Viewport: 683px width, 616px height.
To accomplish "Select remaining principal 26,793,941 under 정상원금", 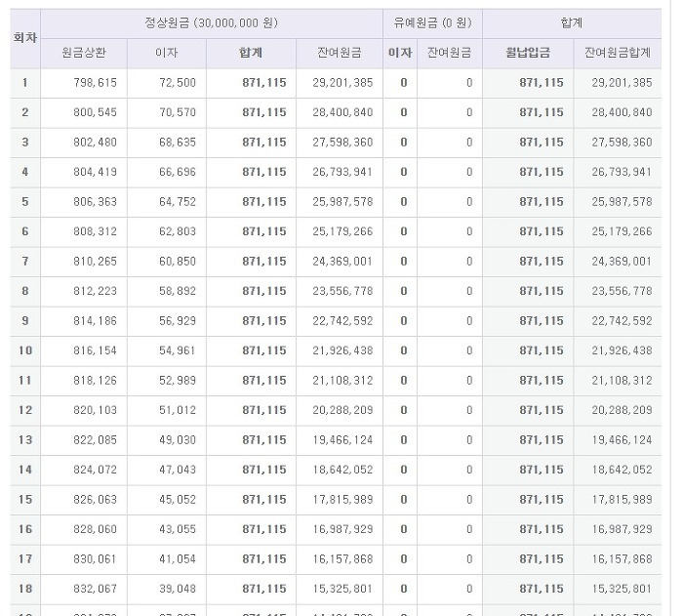I will click(342, 172).
